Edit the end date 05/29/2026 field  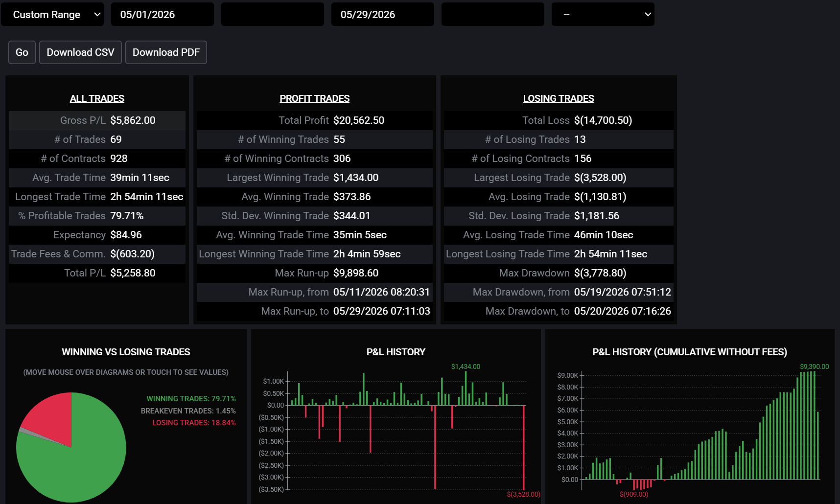coord(383,14)
